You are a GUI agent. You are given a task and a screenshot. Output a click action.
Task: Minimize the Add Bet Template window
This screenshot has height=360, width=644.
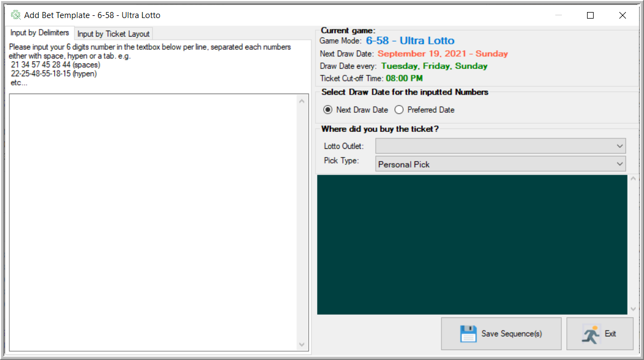point(559,15)
